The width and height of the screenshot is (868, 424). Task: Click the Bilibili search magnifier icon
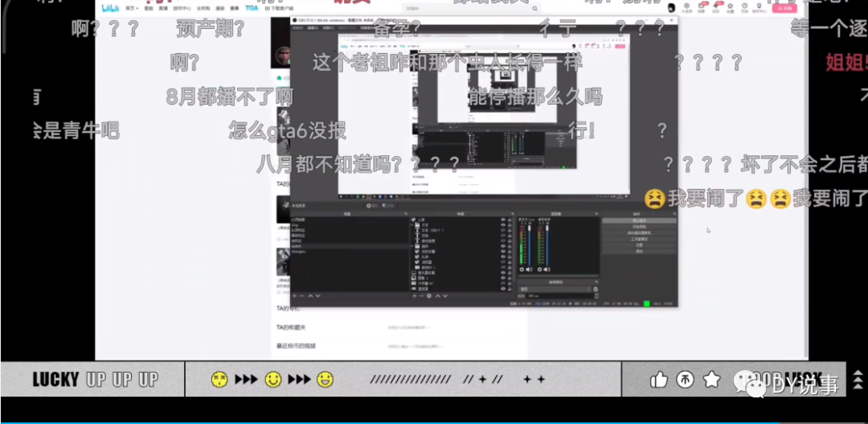point(534,8)
